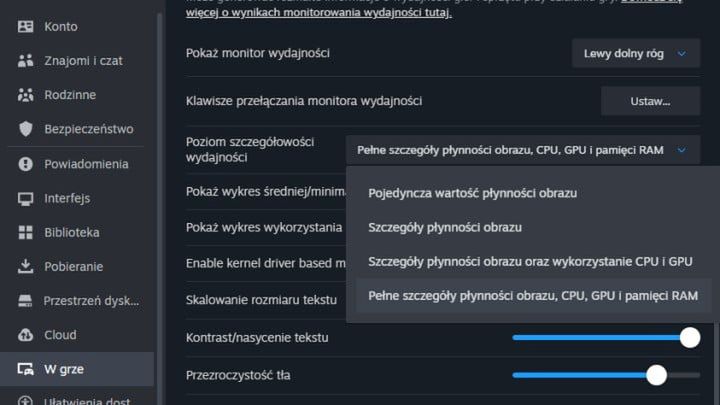Choose Pojedyncza wartość płynności obrazu option

(x=472, y=192)
